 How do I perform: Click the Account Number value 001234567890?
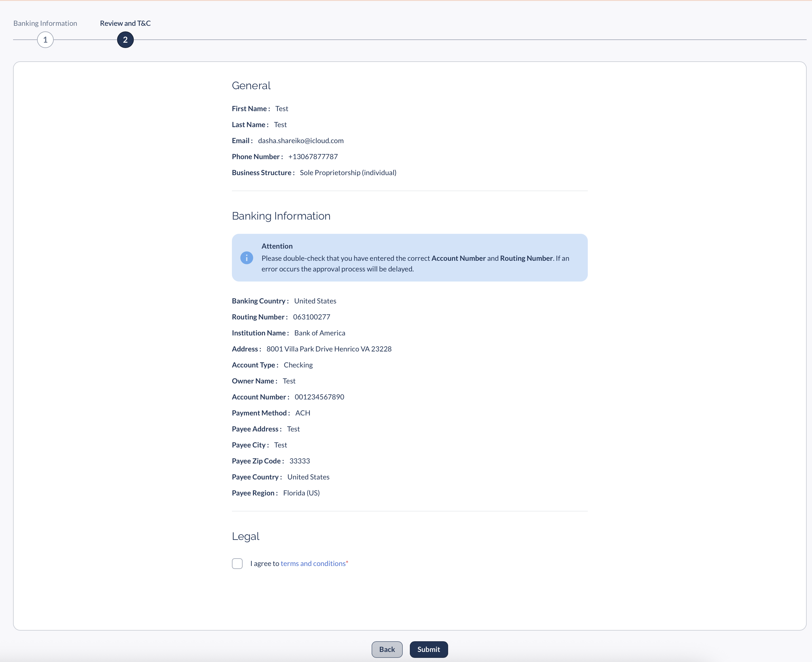319,397
